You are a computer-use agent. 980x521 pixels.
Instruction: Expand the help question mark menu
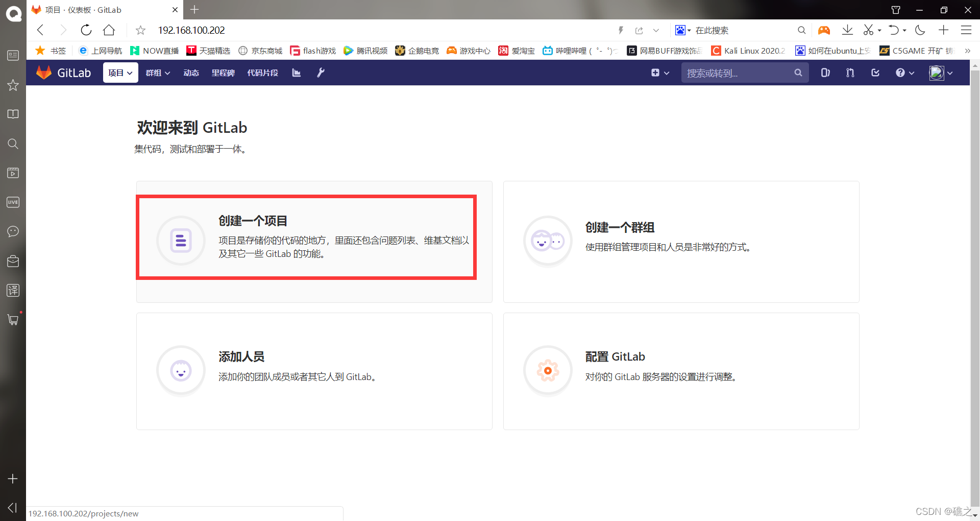905,73
